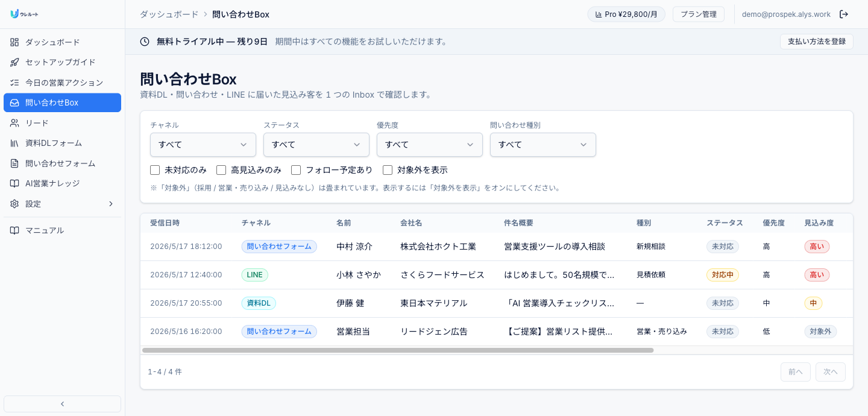Click the breadcrumb chevron separator after ダッシュボード

click(206, 14)
